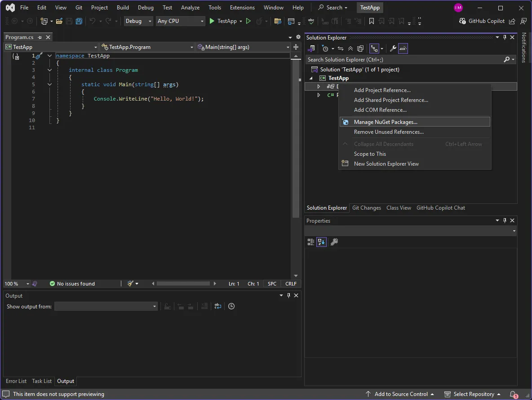Click the GitHub Copilot icon in title bar
The image size is (532, 400).
tap(462, 21)
